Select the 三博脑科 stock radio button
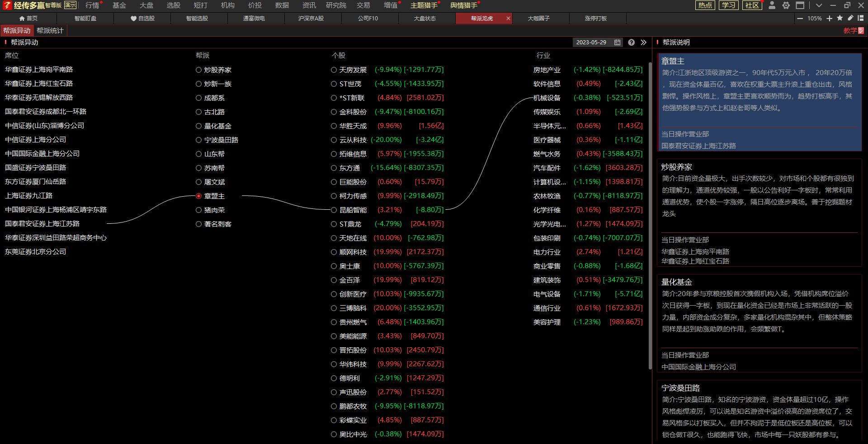Image resolution: width=868 pixels, height=444 pixels. pos(334,308)
